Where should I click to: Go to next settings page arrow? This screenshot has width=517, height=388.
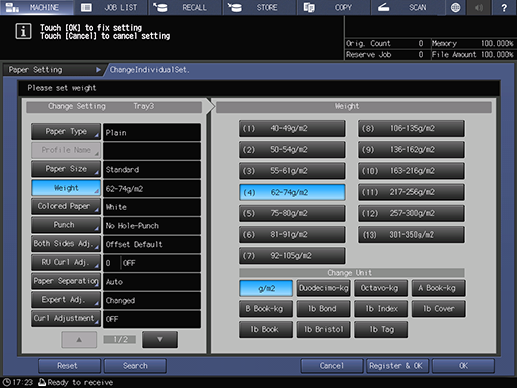[x=160, y=339]
